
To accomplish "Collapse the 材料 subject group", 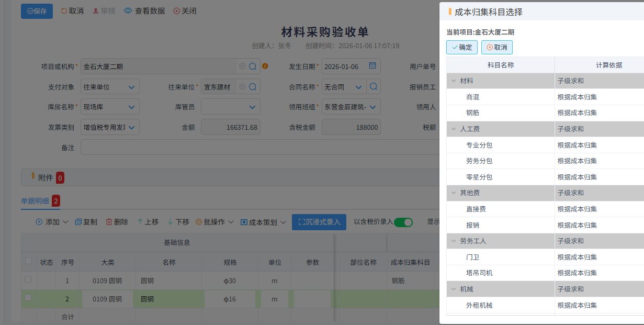I will 454,81.
